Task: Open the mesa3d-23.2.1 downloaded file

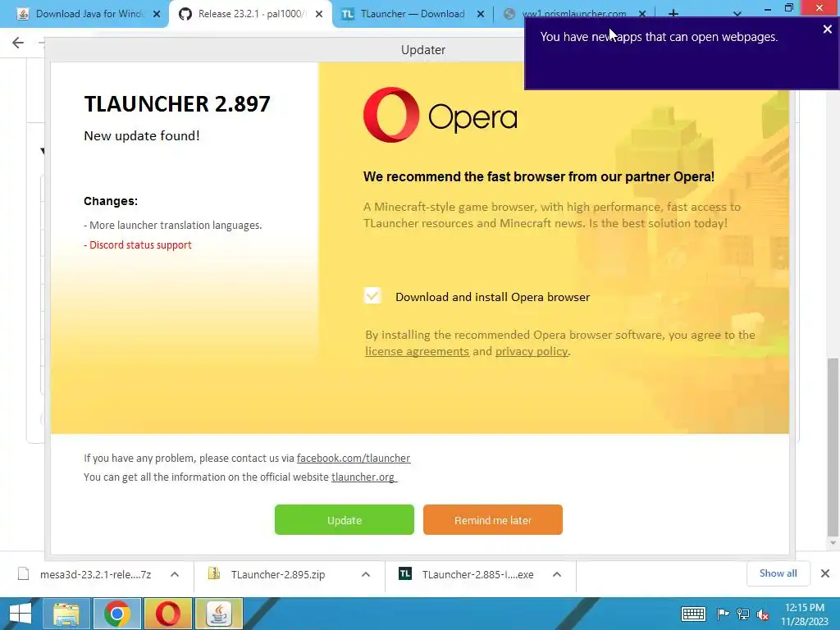Action: pyautogui.click(x=95, y=574)
